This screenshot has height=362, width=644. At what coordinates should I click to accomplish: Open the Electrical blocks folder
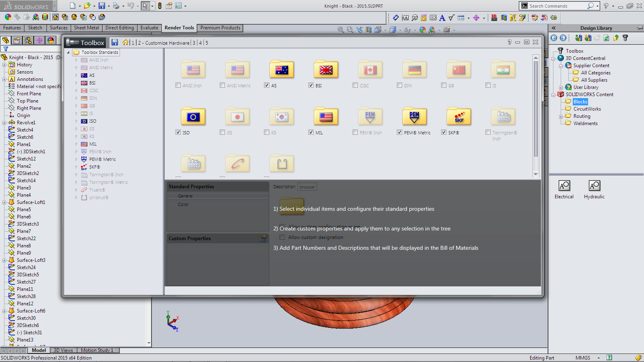pos(564,186)
